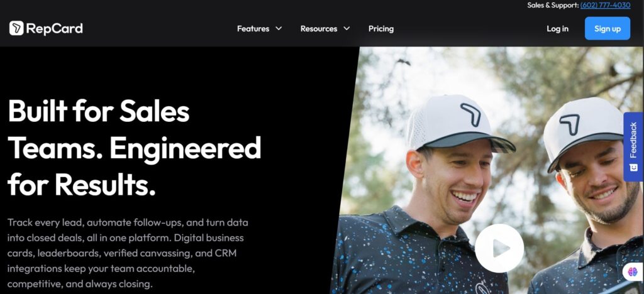Screen dimensions: 644x294
Task: Click the "Track every lead" description paragraph
Action: coord(128,253)
